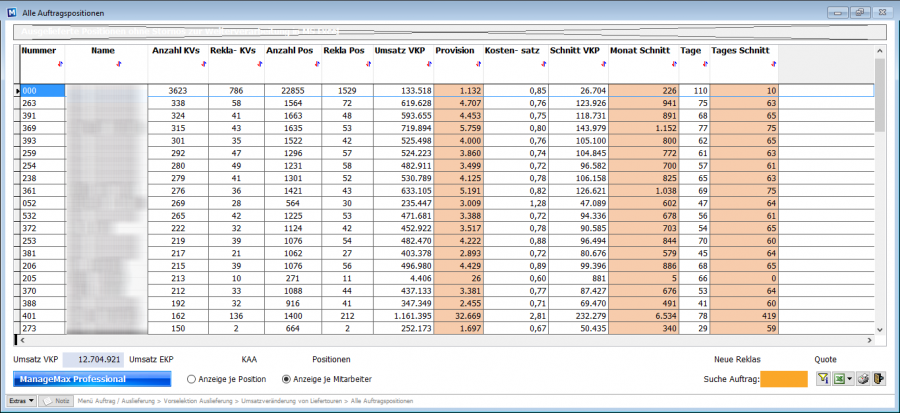This screenshot has width=900, height=413.
Task: Click Umsatz VKP cell 1.161.395
Action: coord(404,315)
